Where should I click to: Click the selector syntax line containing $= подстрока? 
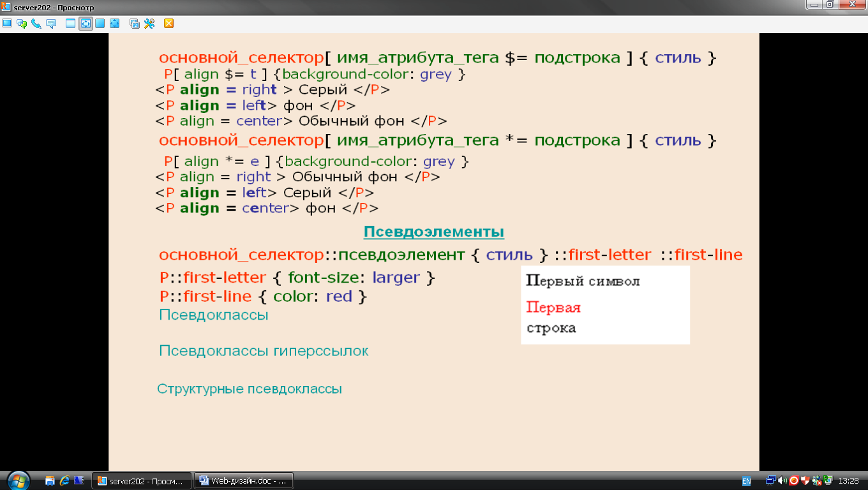point(438,58)
